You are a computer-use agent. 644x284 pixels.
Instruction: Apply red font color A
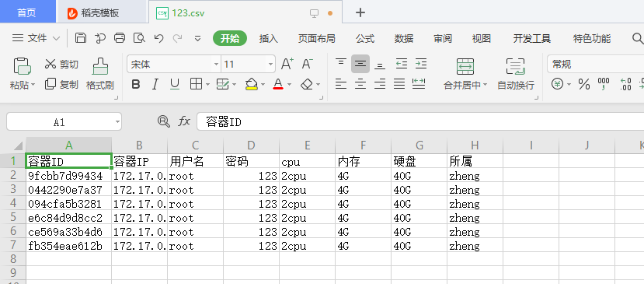click(x=278, y=84)
